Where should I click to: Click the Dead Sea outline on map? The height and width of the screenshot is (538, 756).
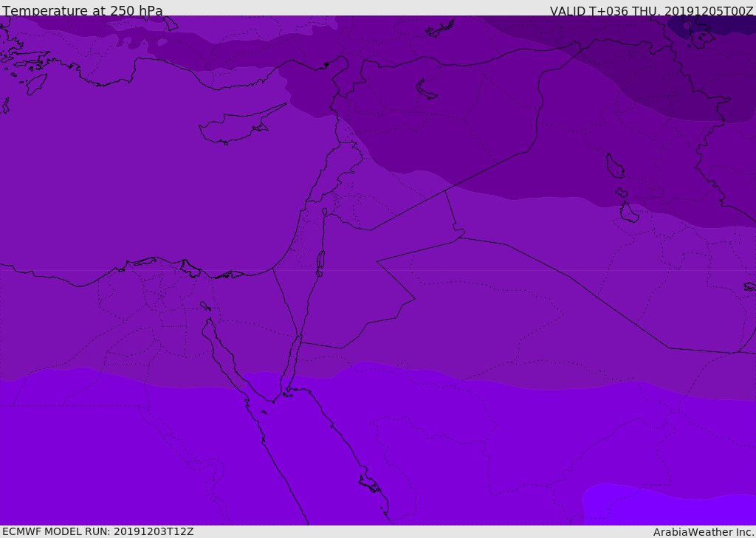click(x=320, y=263)
